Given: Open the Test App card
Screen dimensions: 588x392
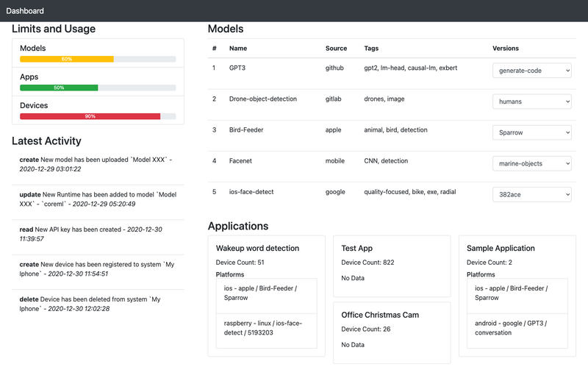Looking at the screenshot, I should point(392,266).
